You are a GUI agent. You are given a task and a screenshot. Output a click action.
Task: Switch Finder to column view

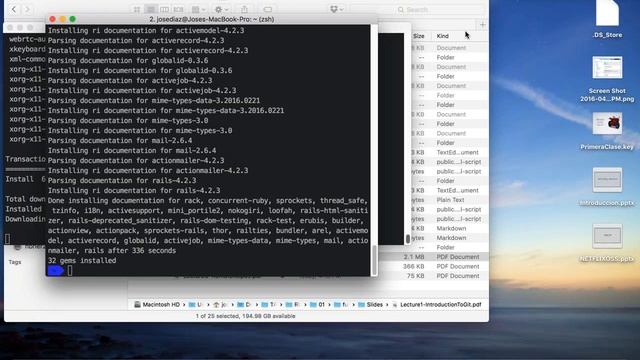tap(164, 9)
